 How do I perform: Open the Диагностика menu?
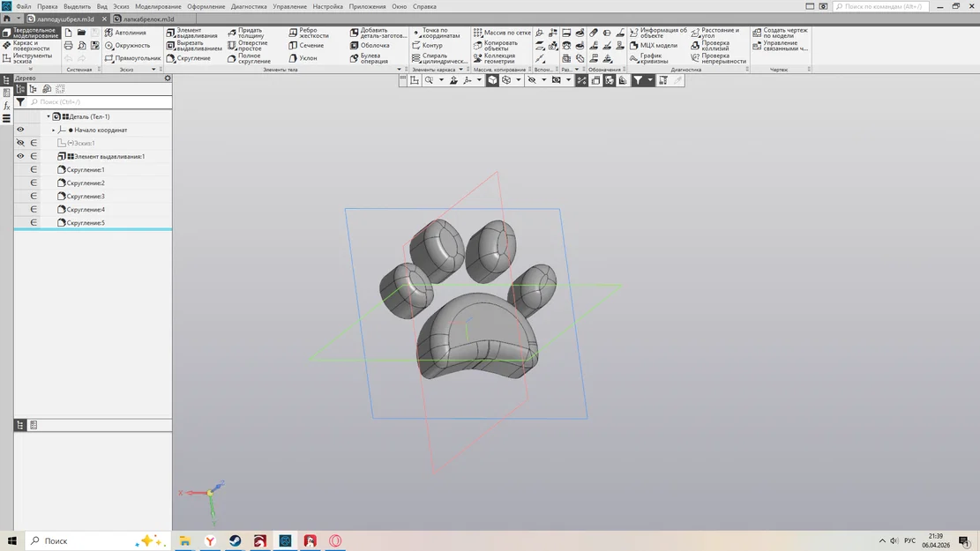[x=249, y=6]
